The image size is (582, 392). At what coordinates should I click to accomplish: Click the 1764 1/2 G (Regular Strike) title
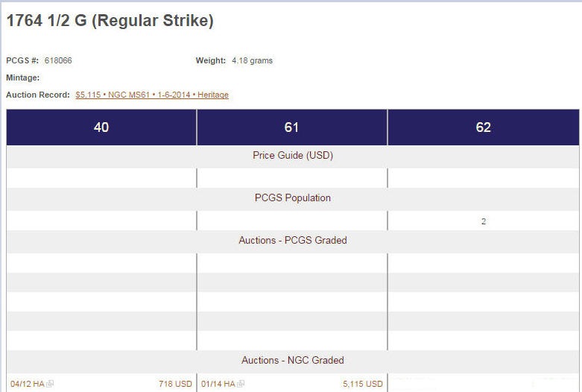(x=110, y=21)
